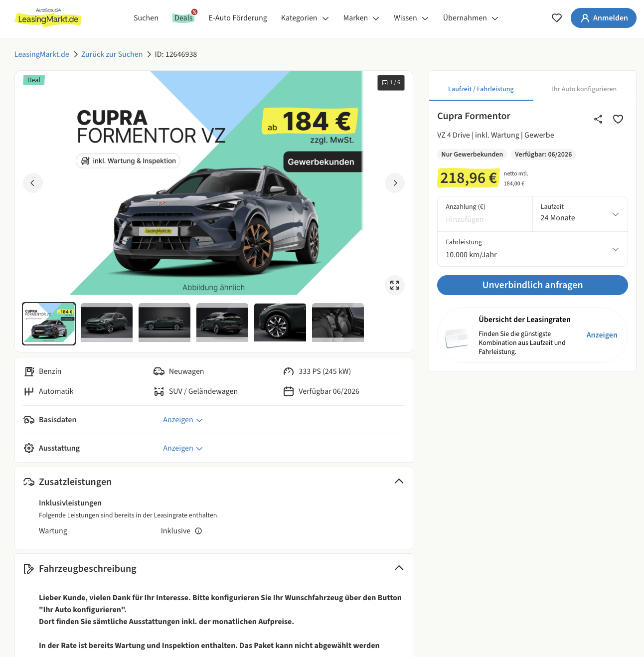Open the Fahrleistung 10.000 km/Jahr dropdown
Image resolution: width=644 pixels, height=657 pixels.
[x=532, y=249]
